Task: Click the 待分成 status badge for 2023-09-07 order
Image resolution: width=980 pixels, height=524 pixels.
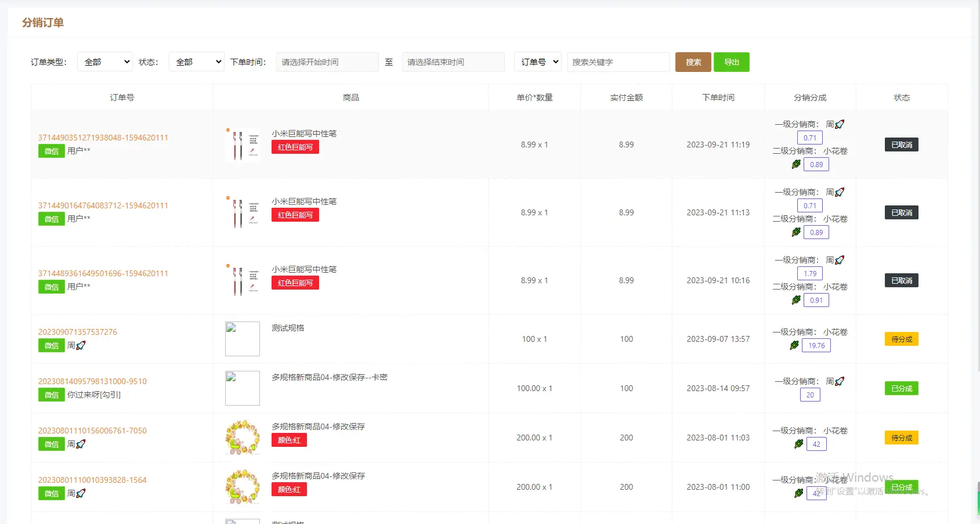Action: [x=901, y=339]
